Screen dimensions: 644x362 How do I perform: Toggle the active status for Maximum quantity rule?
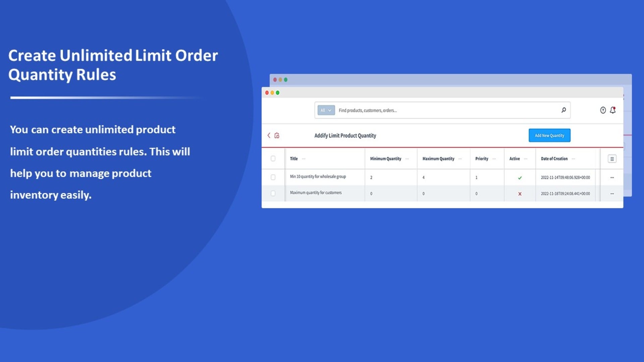pyautogui.click(x=519, y=193)
